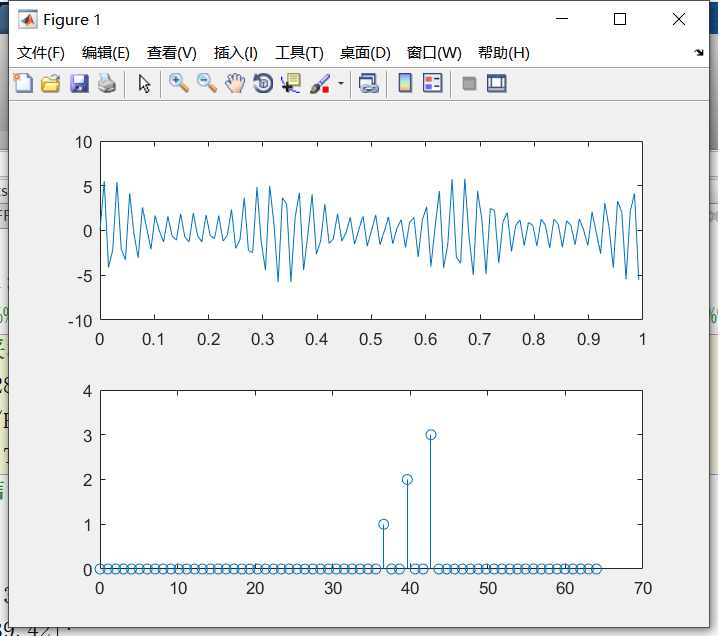Open the 插入(I) menu
This screenshot has width=718, height=636.
236,53
